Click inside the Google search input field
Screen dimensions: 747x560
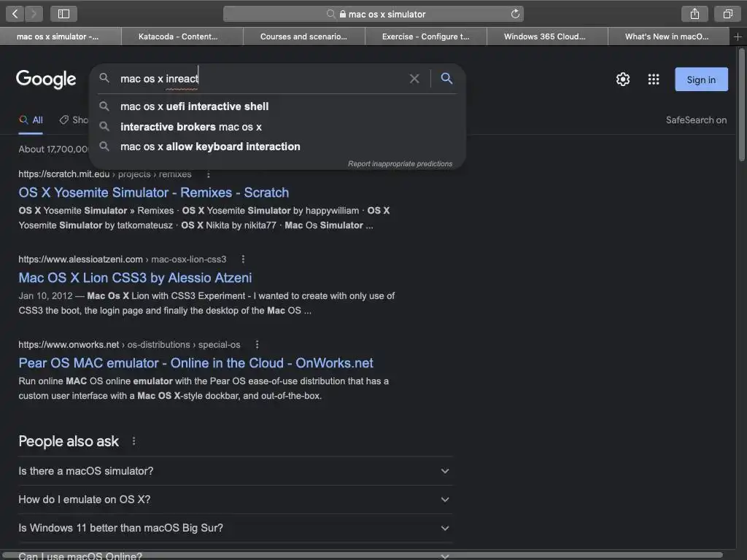click(x=262, y=79)
